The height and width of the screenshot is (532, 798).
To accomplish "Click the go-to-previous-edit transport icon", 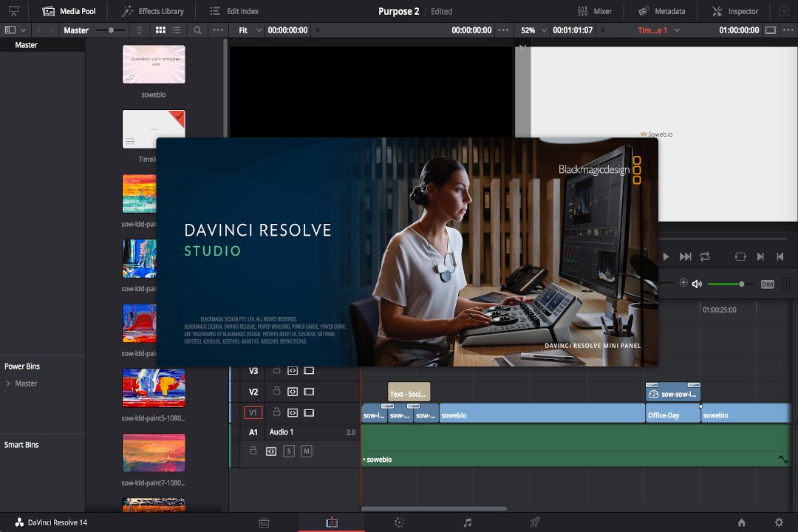I will click(x=780, y=256).
